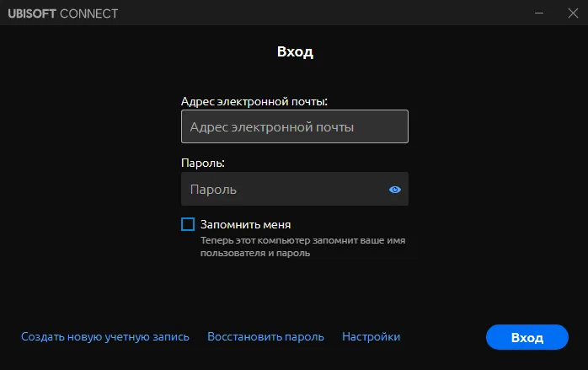
Task: Click the Ubisoft Connect title logo
Action: click(x=63, y=13)
